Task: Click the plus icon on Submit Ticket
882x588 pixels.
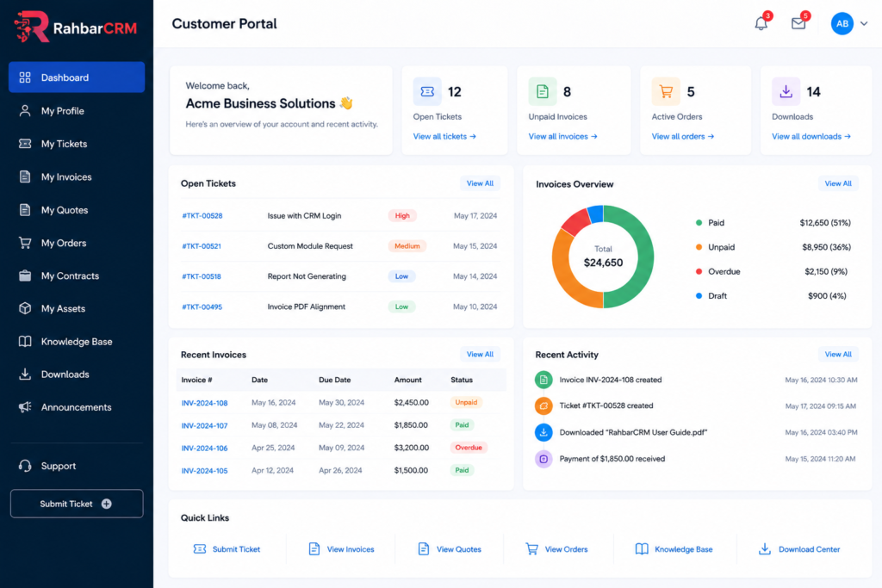Action: (106, 504)
